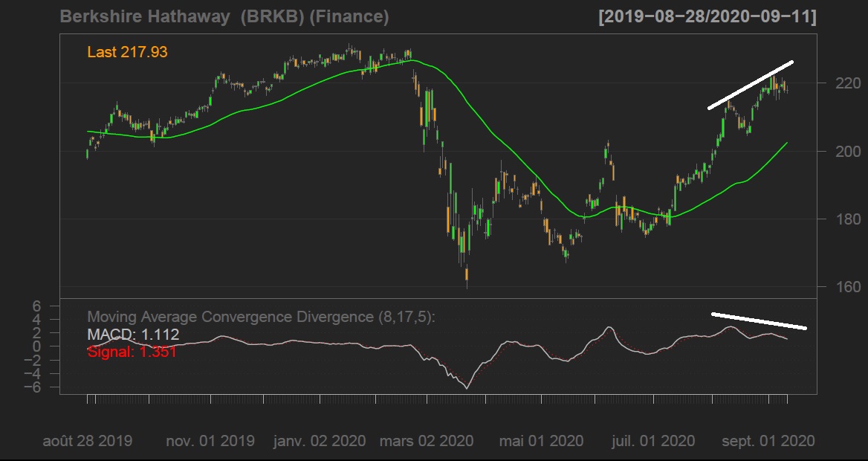
Task: Click the March 2020 lowest candlestick near 160
Action: tap(467, 275)
